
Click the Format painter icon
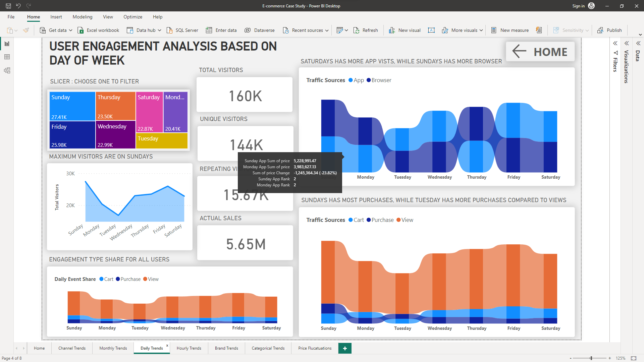(x=26, y=30)
